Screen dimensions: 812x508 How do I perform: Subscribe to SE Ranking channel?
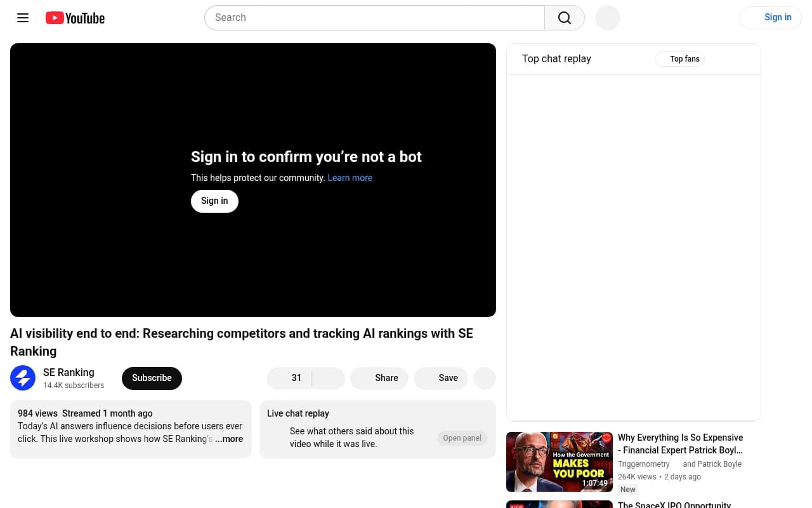(152, 378)
